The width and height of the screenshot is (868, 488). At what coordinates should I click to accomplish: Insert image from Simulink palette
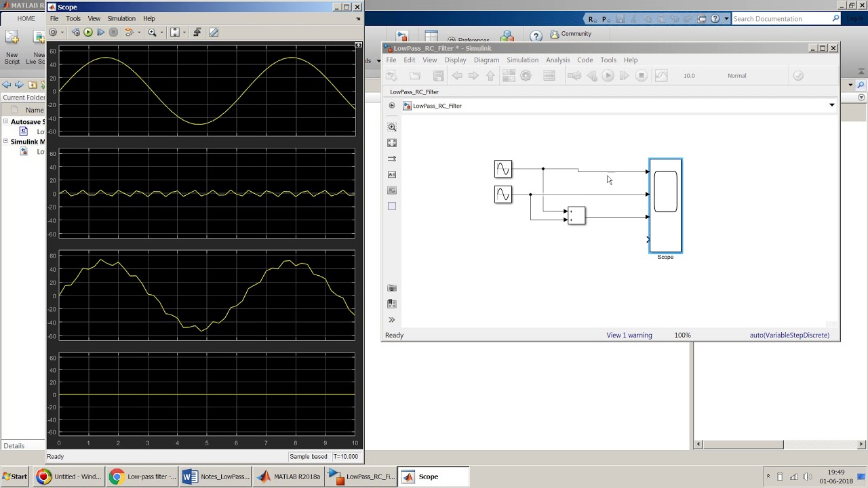[x=392, y=190]
